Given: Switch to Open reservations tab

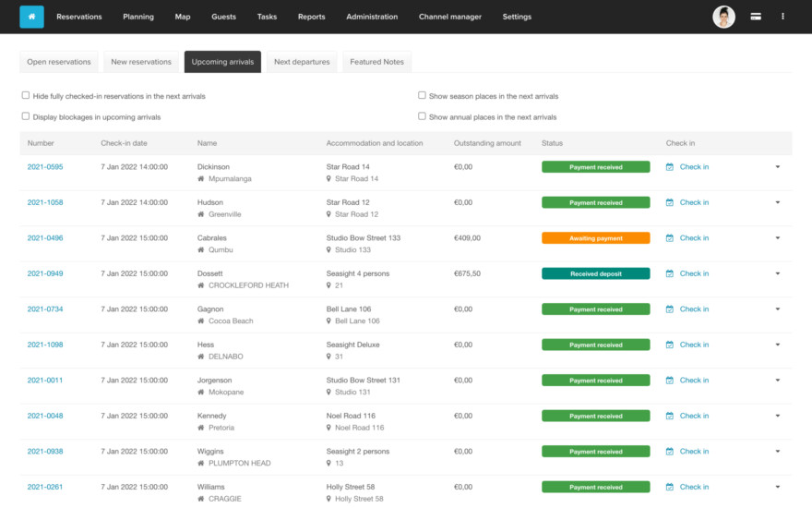Looking at the screenshot, I should [x=58, y=62].
